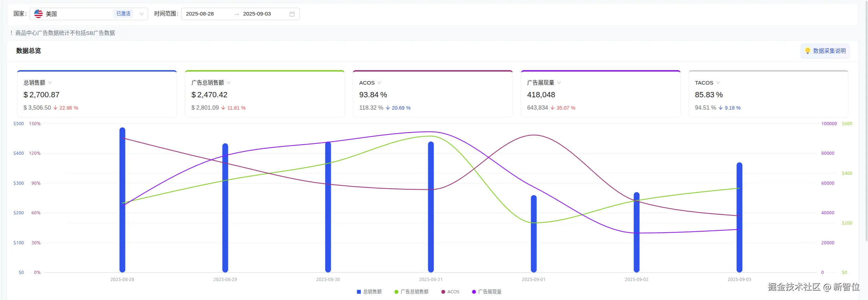
Task: Click the warning exclamation icon before 商品中心 notice
Action: 11,33
